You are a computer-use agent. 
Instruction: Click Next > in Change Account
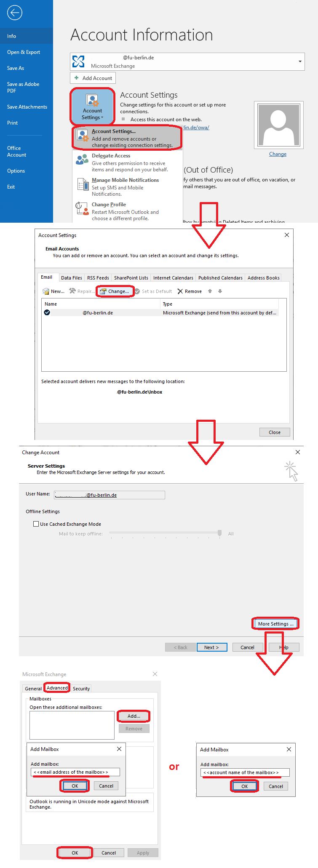(212, 647)
